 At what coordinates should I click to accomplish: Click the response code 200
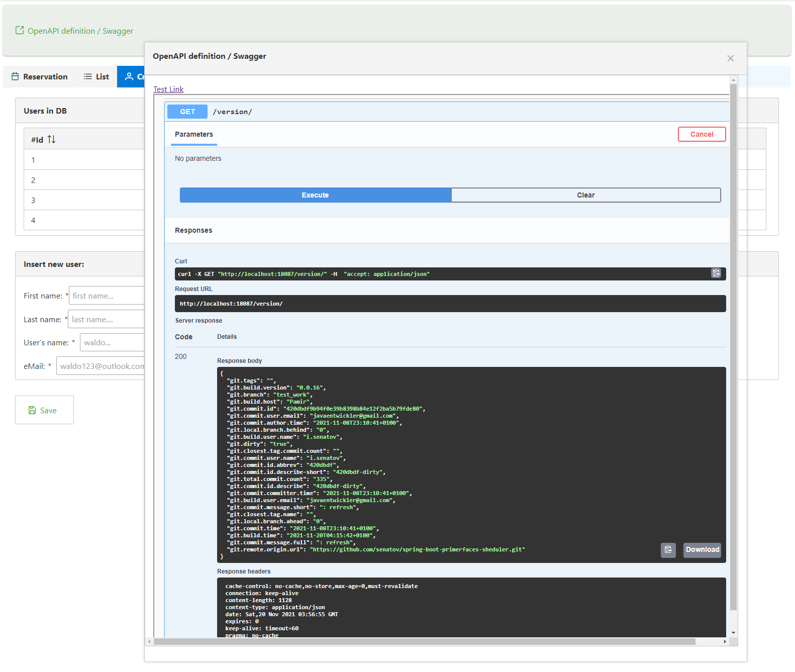180,356
